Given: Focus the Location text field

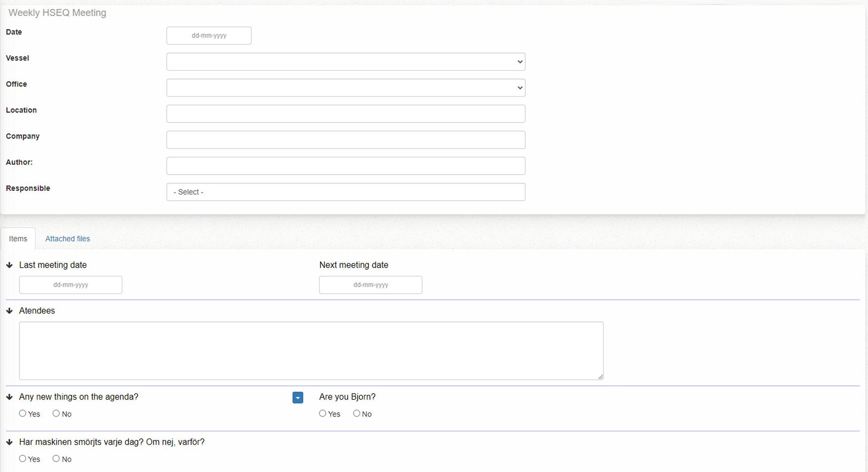Looking at the screenshot, I should pos(345,114).
